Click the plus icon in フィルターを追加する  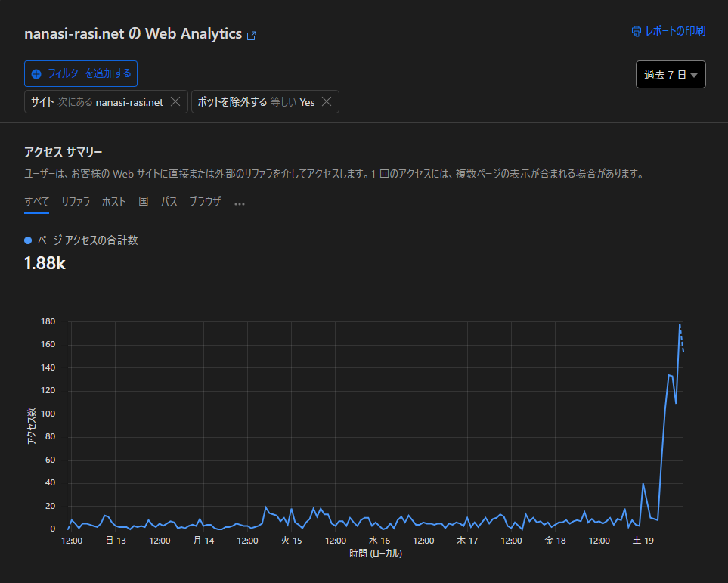pos(36,74)
